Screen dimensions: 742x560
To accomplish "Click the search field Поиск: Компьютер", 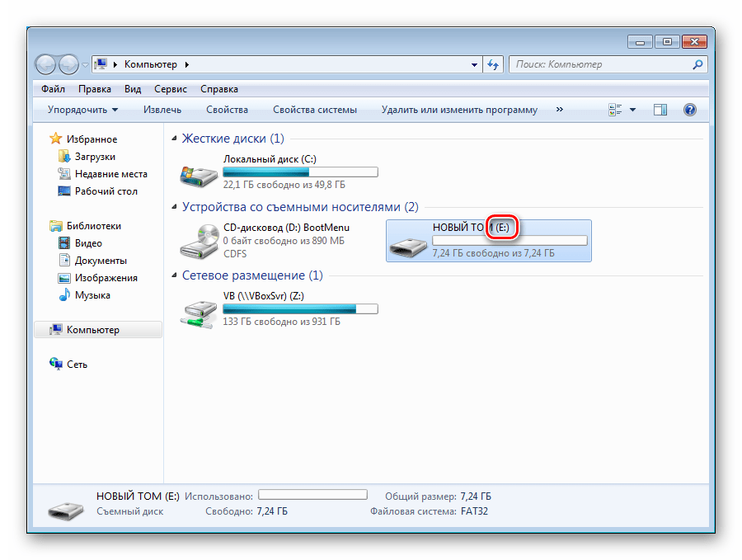I will (x=600, y=64).
